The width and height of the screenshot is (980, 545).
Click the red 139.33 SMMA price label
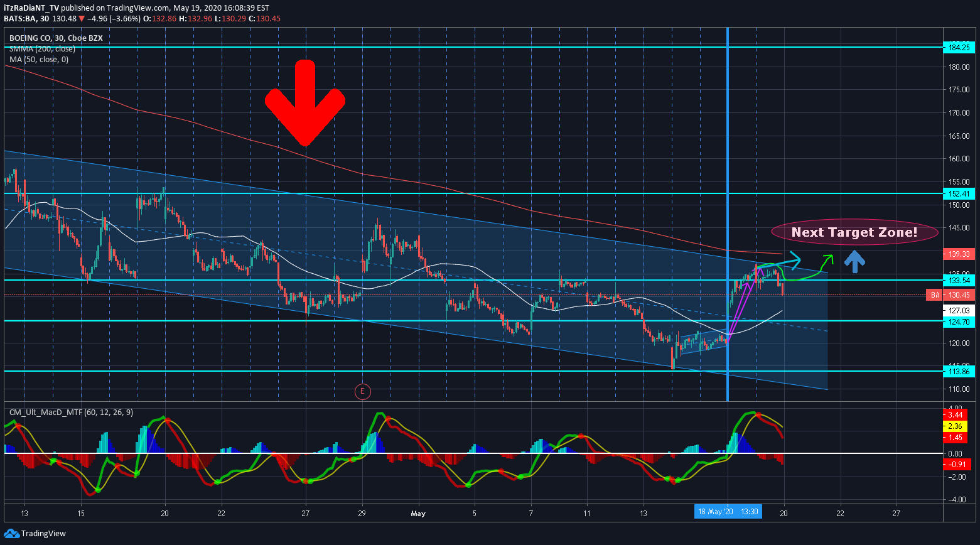[959, 254]
